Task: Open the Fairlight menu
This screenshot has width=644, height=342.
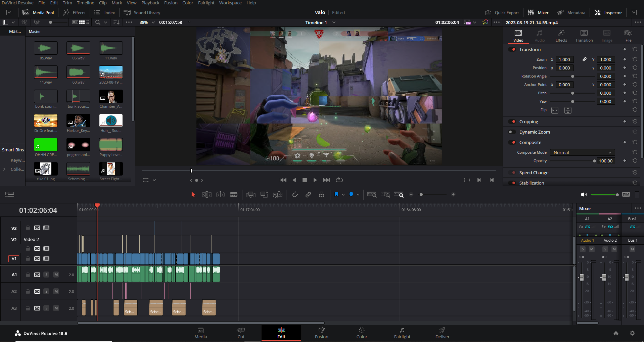Action: click(206, 3)
